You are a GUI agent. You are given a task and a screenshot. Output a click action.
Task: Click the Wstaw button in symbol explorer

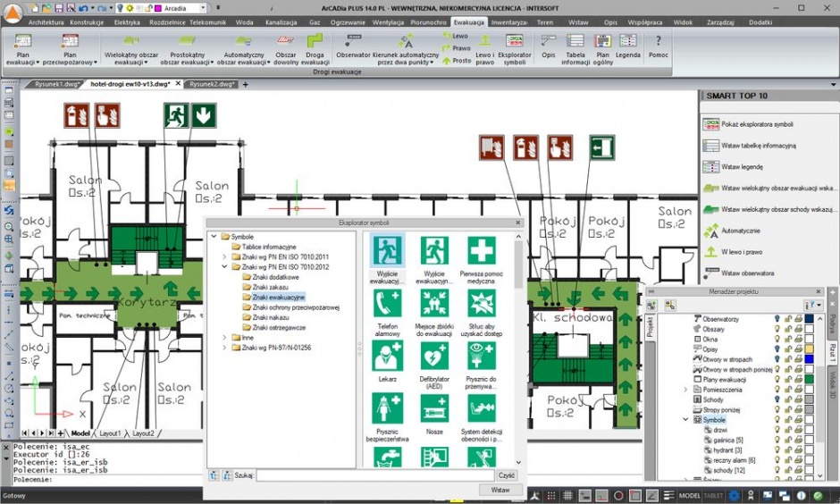[500, 490]
